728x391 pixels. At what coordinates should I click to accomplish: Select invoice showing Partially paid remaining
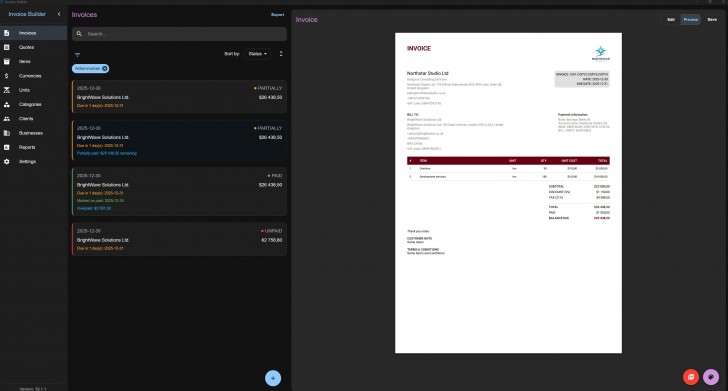179,141
